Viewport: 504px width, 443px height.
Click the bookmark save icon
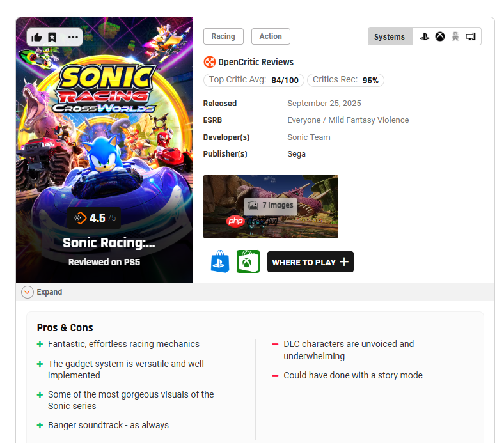[x=52, y=37]
